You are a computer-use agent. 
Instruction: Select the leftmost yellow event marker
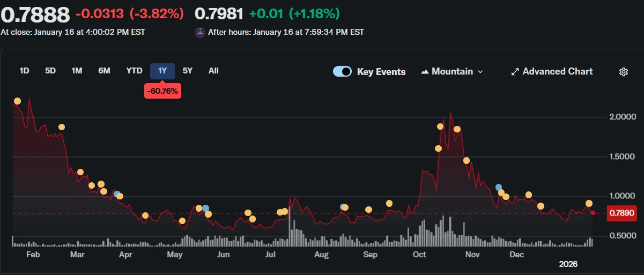(17, 101)
